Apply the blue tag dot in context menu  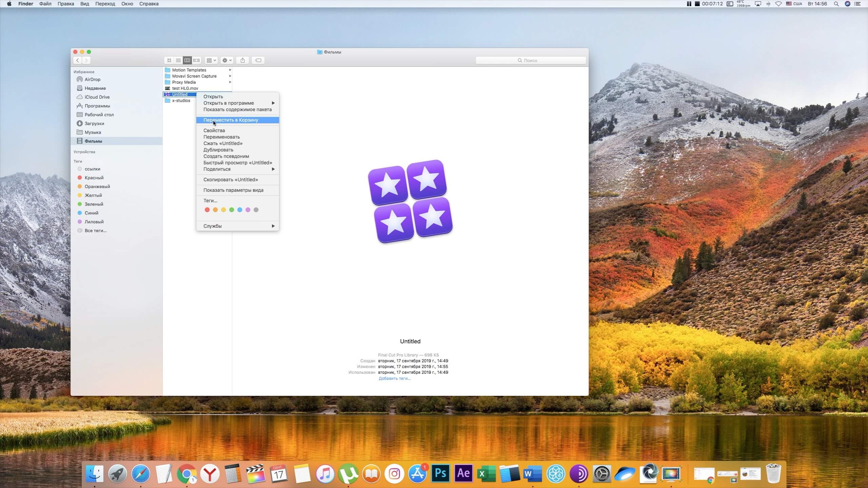point(240,210)
